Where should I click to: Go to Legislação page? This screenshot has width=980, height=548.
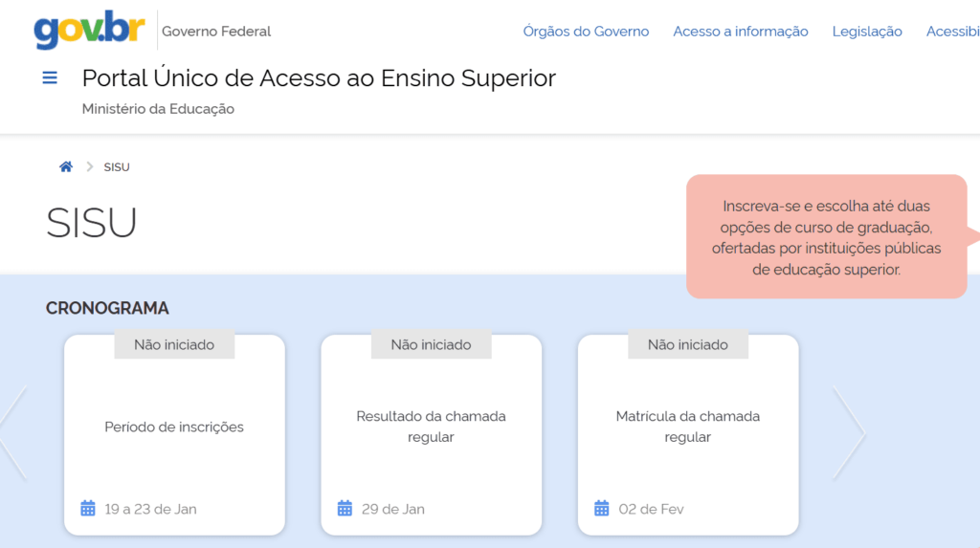867,32
